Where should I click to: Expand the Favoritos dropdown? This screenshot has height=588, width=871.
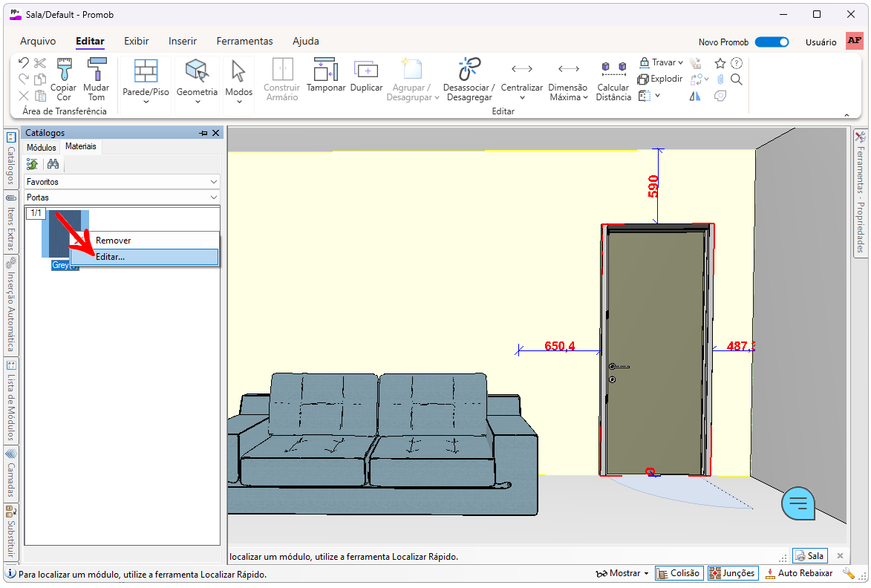(122, 182)
